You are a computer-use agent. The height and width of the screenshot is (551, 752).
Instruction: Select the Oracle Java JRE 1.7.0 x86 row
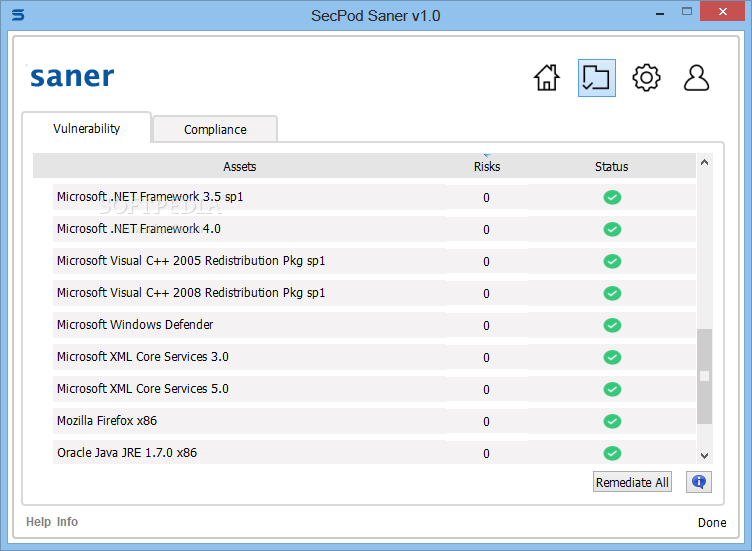(x=374, y=453)
